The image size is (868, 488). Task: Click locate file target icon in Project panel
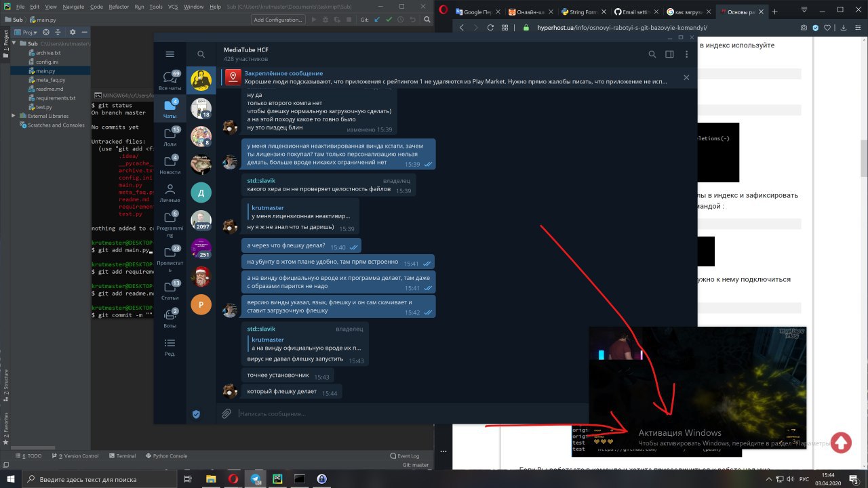click(x=47, y=32)
